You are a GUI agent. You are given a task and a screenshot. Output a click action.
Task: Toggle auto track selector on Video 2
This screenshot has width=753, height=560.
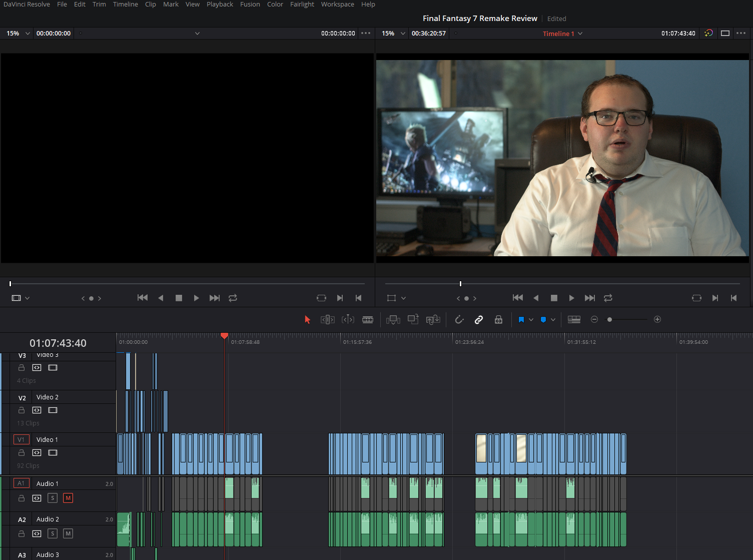(x=37, y=410)
